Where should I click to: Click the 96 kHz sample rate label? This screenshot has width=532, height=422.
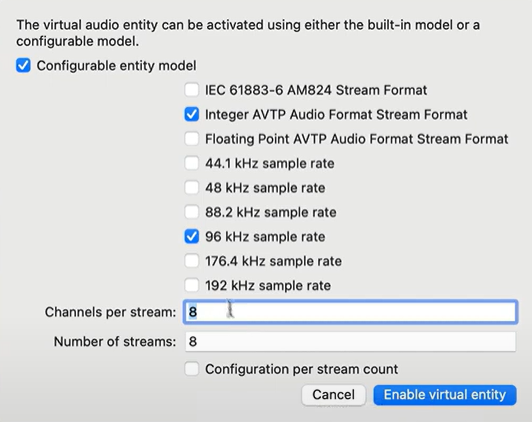click(265, 236)
